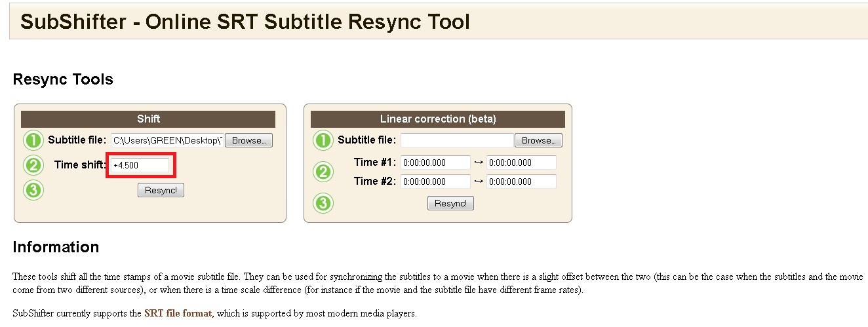Click the Shift panel header
The height and width of the screenshot is (327, 868).
coord(148,119)
